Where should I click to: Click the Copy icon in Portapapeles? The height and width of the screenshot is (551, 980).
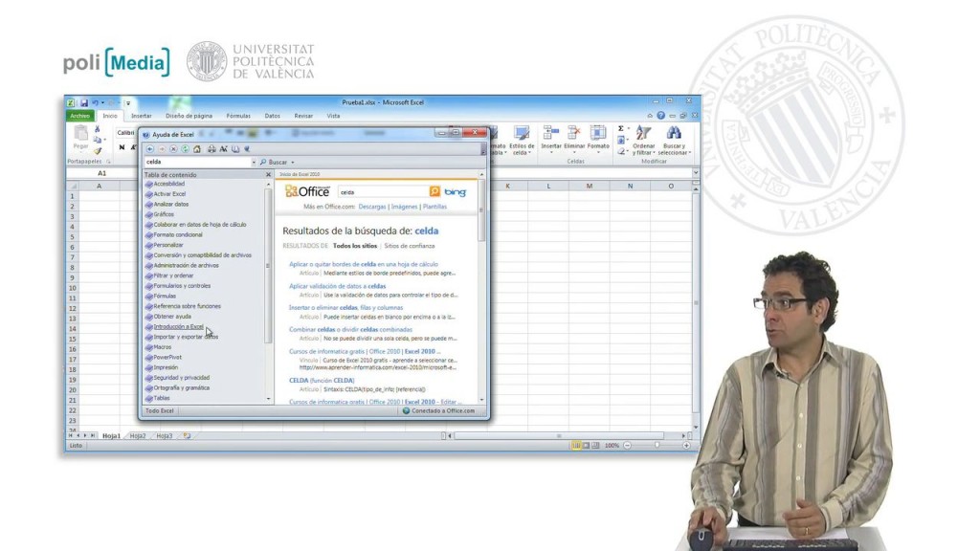[97, 140]
